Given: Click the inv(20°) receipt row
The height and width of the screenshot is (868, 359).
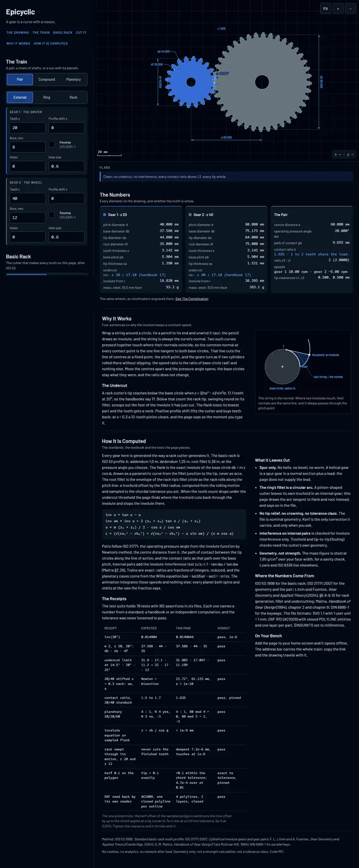Looking at the screenshot, I should click(175, 637).
